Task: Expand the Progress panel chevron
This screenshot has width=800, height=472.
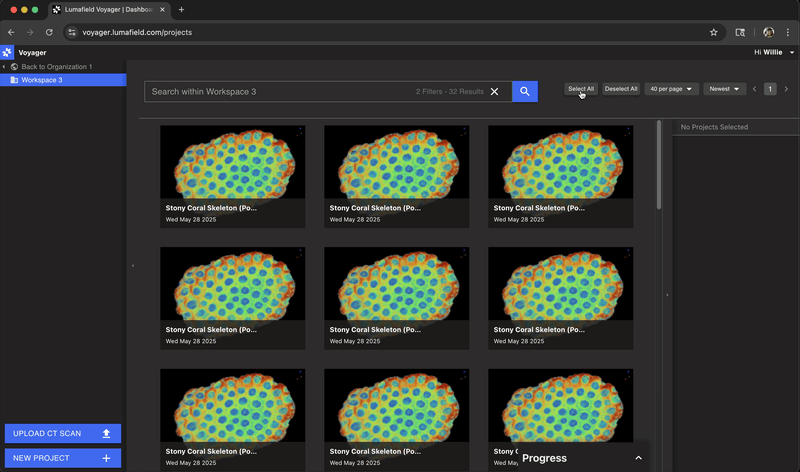Action: (638, 458)
